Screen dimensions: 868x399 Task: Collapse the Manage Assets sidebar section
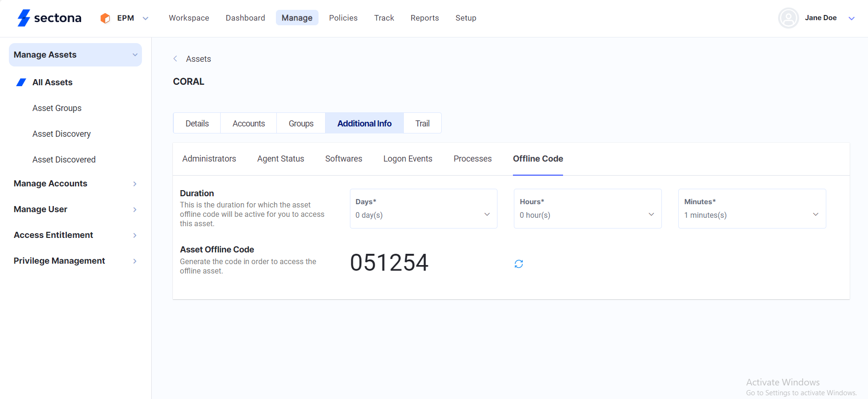coord(135,55)
